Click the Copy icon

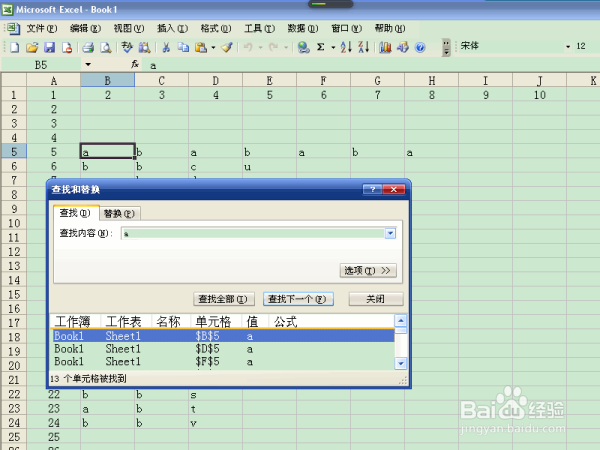click(183, 47)
